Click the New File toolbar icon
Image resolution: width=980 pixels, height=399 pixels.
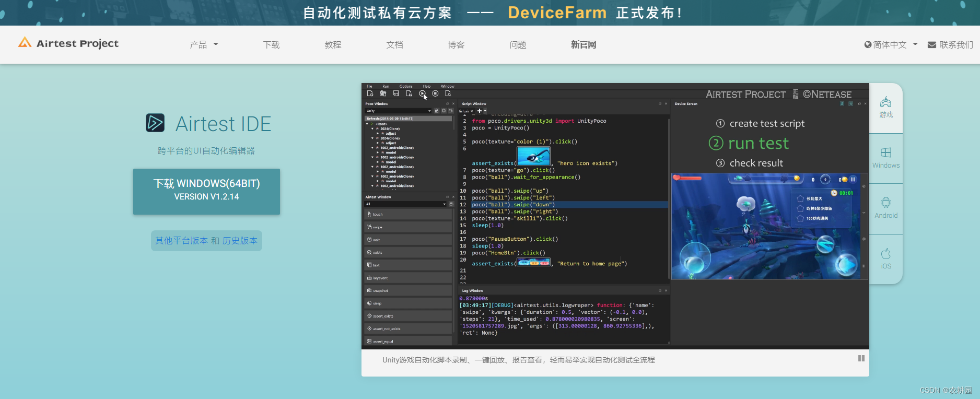coord(370,93)
